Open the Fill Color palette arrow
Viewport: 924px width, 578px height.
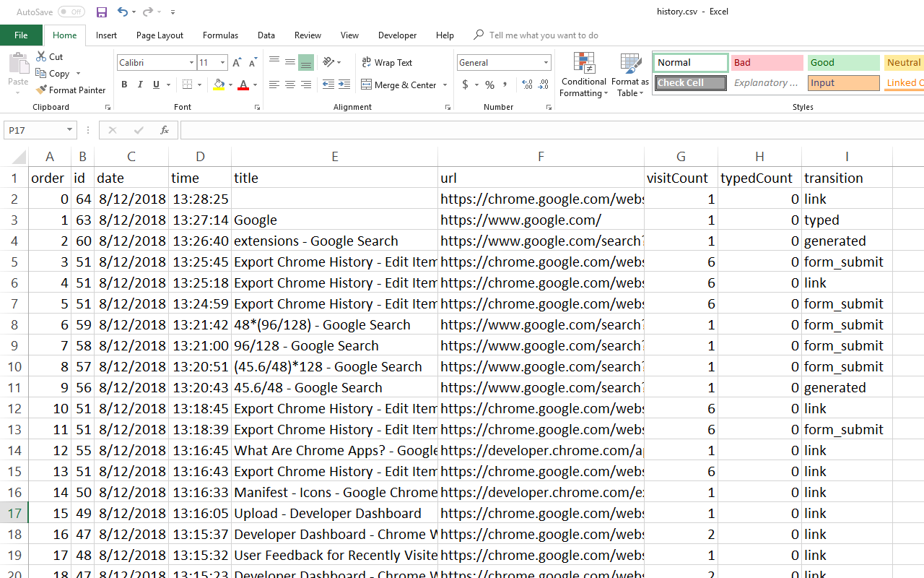[230, 85]
